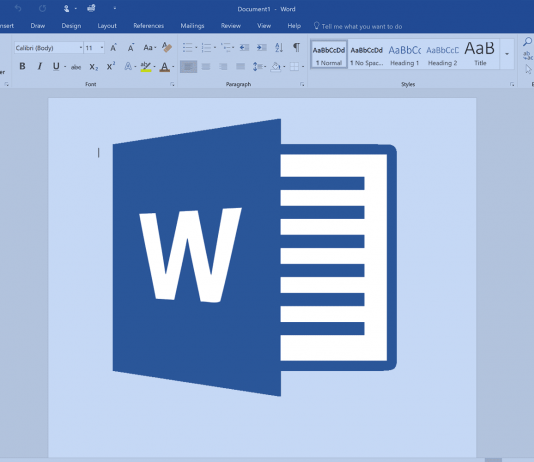534x462 pixels.
Task: Click the Sort A-Z icon
Action: tap(279, 47)
